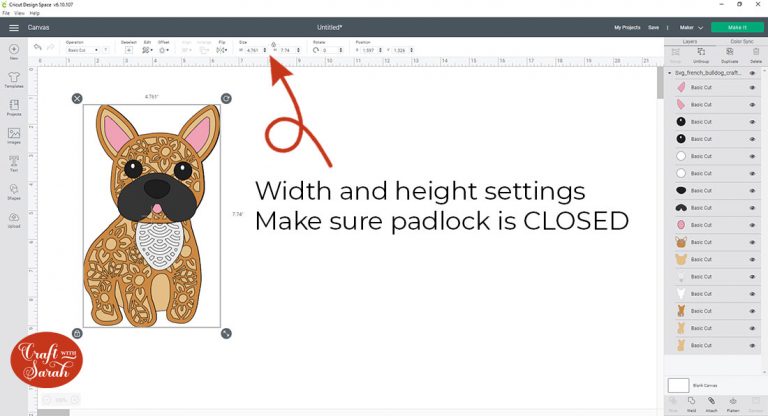Screen dimensions: 768x416
Task: Click the height input field
Action: (x=288, y=50)
